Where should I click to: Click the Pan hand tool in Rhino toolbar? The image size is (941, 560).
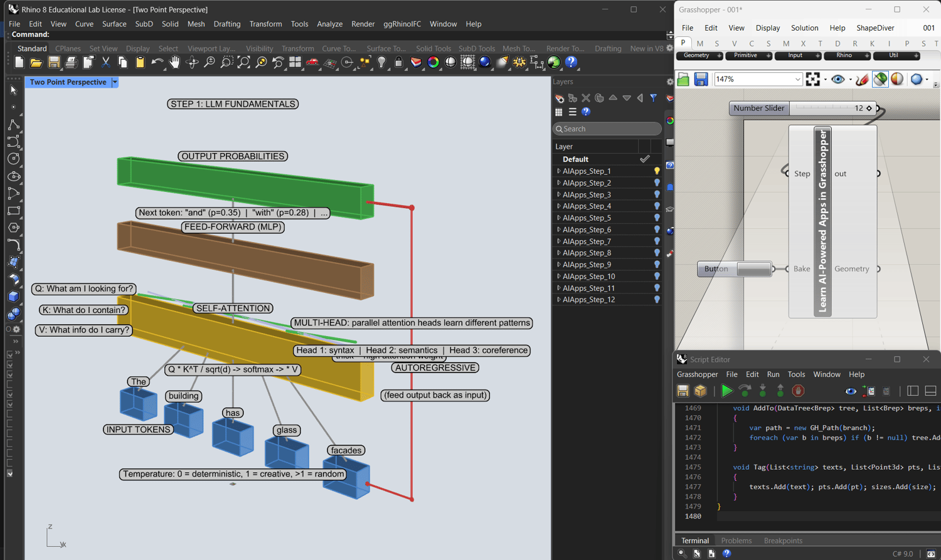(x=174, y=62)
